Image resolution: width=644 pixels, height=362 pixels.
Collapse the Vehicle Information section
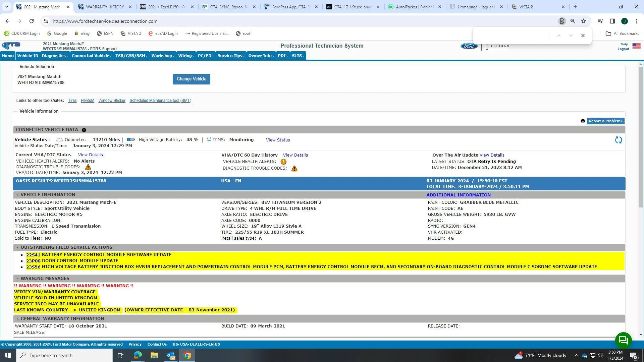click(x=18, y=195)
